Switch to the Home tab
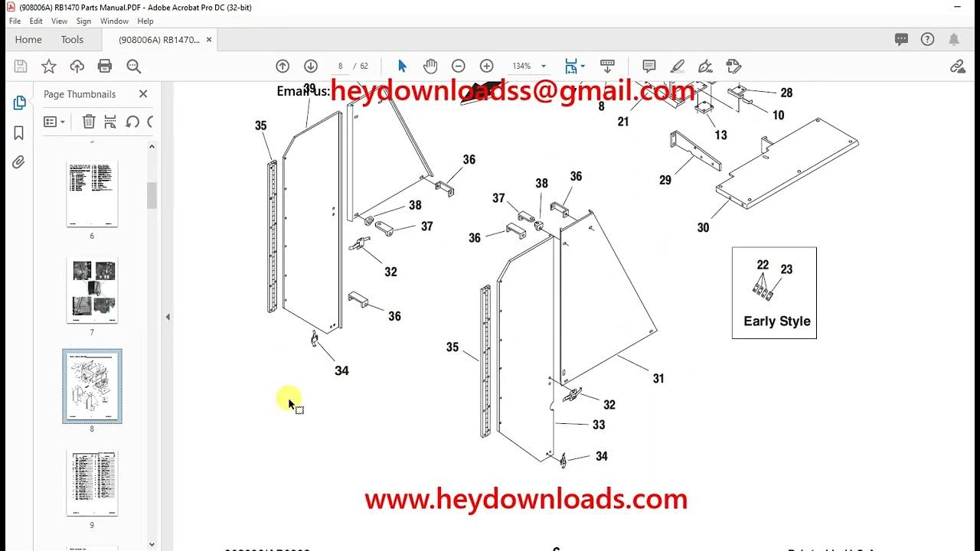980x551 pixels. (28, 40)
